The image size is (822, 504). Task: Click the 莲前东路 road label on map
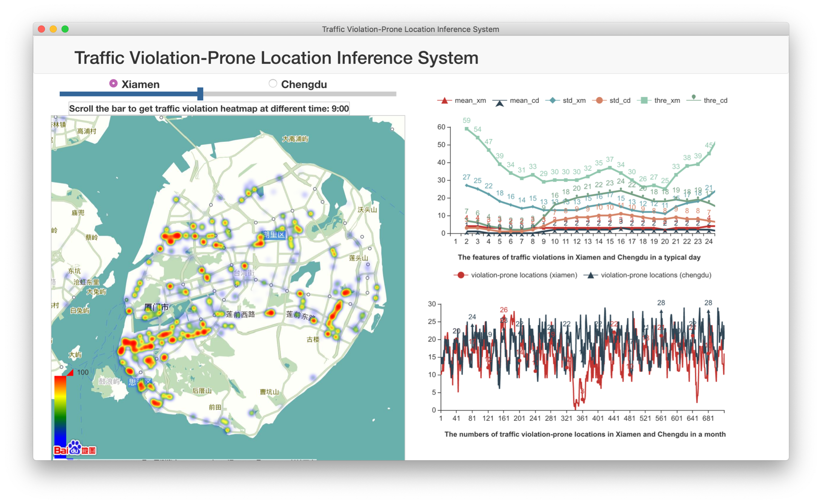[301, 315]
